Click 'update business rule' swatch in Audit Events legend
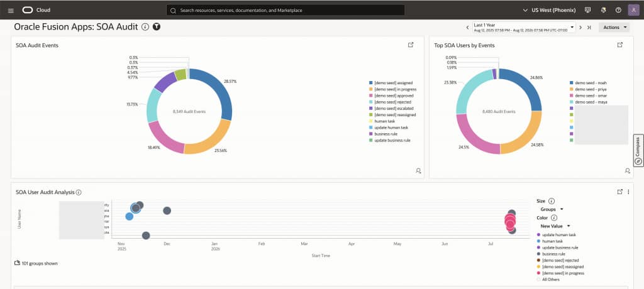The image size is (644, 289). [x=370, y=140]
